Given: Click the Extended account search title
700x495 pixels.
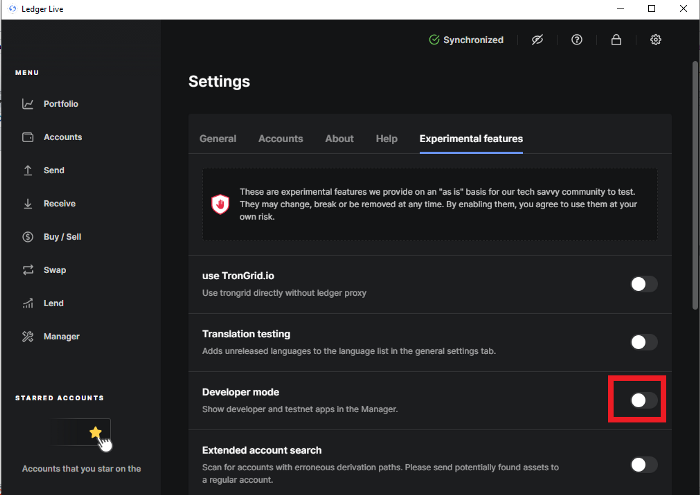Looking at the screenshot, I should 262,450.
